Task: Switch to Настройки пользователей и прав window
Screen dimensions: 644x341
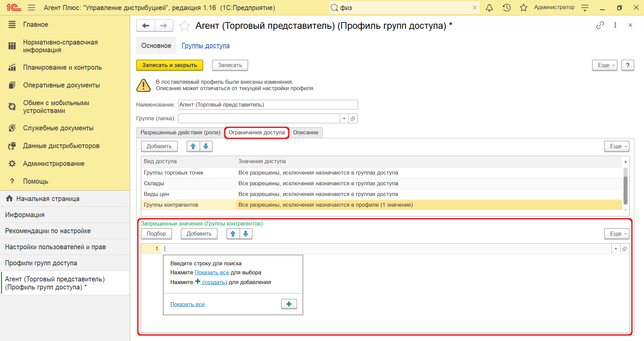Action: [65, 247]
